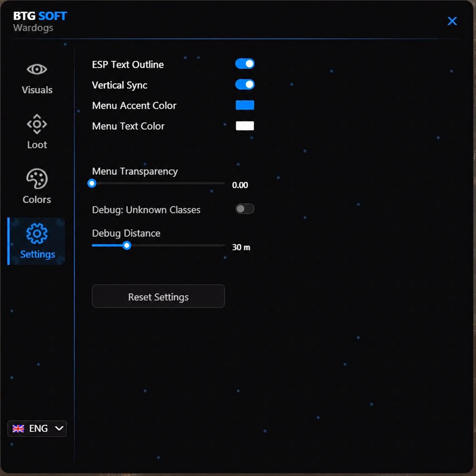476x476 pixels.
Task: Open the ENG language dropdown
Action: (37, 429)
